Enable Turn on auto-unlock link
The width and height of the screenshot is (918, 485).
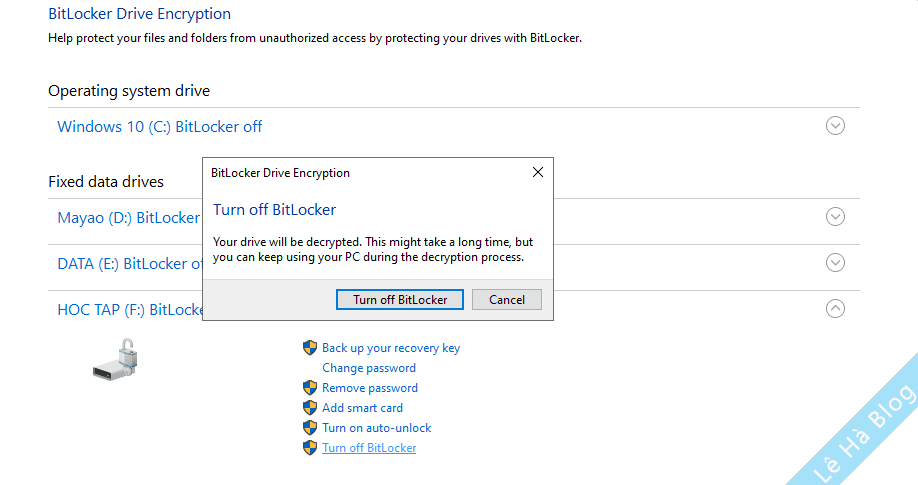[x=377, y=428]
